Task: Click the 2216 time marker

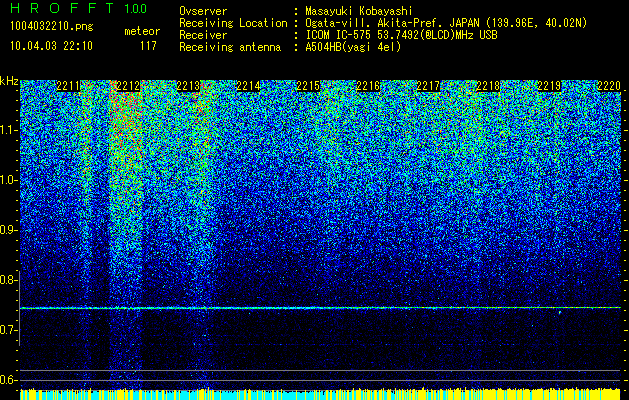Action: pyautogui.click(x=368, y=86)
